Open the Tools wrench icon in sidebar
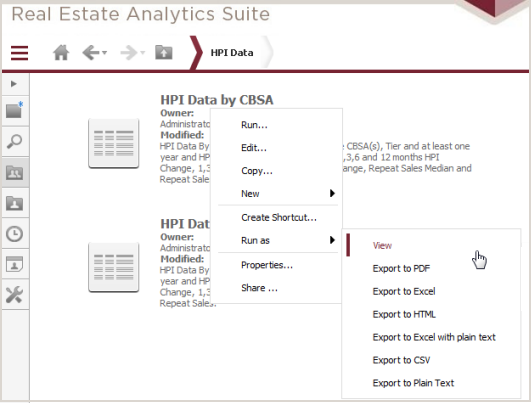This screenshot has height=403, width=531. click(15, 295)
